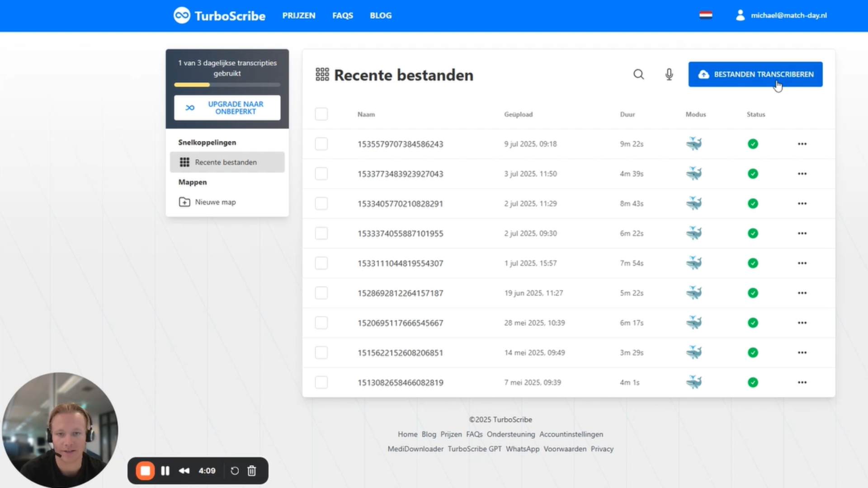Select Recente bestanden in the sidebar

point(227,162)
